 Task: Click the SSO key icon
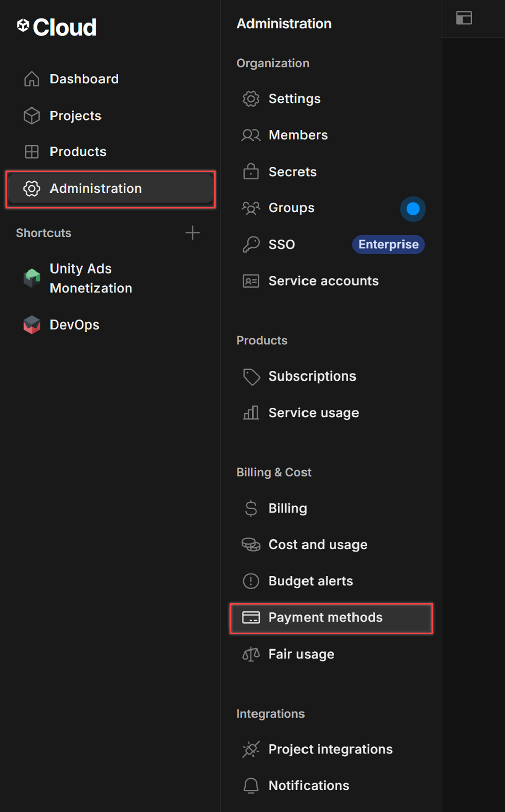251,244
